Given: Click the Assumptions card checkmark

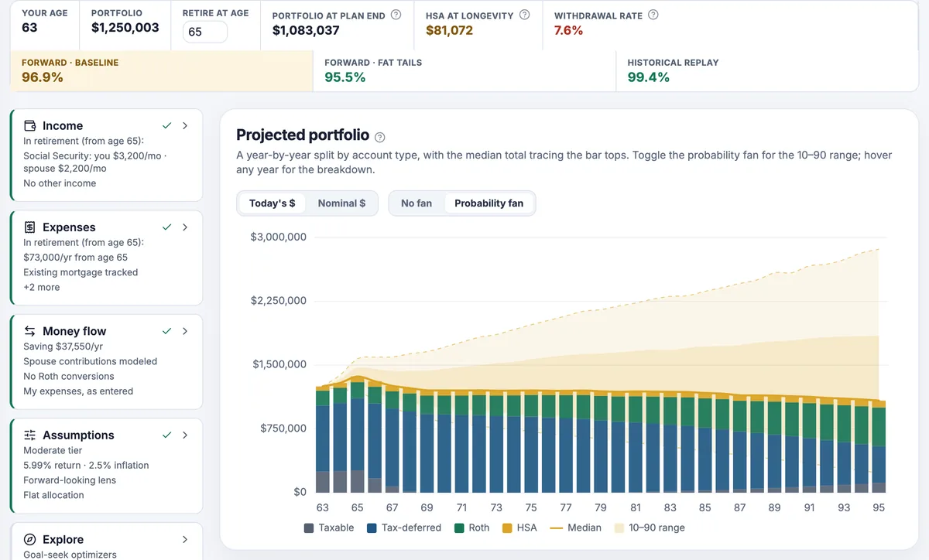Looking at the screenshot, I should pos(166,435).
